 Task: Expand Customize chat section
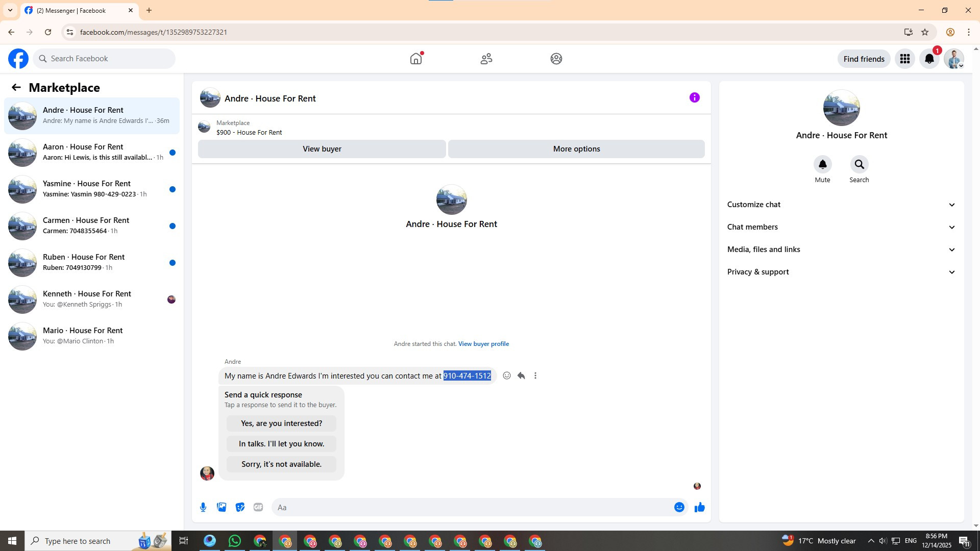tap(841, 205)
